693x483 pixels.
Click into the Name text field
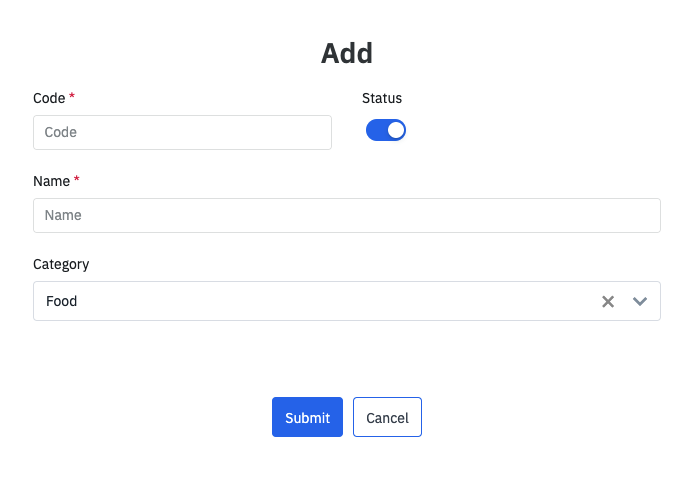tap(346, 215)
